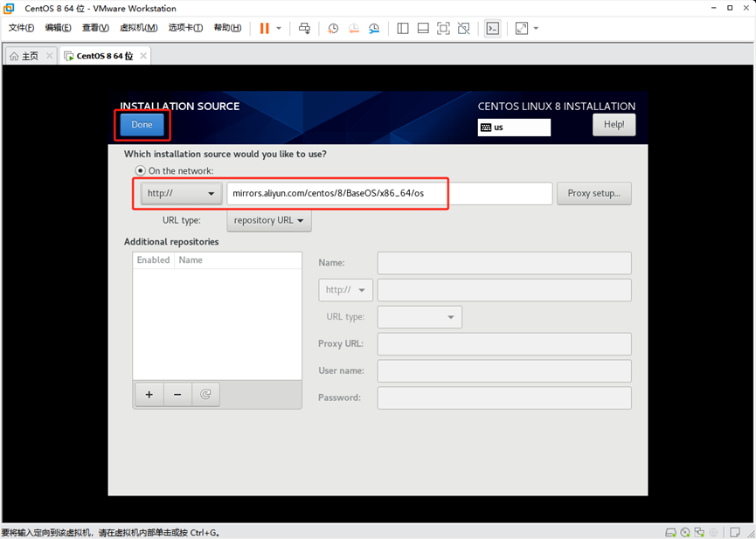Click the console view toolbar icon
This screenshot has height=539, width=756.
click(x=492, y=29)
